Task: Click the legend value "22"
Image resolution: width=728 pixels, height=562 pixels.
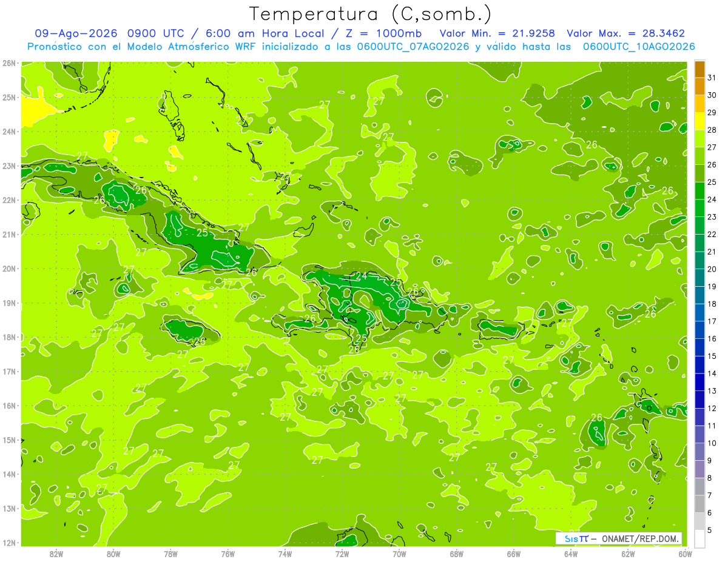Action: [x=712, y=234]
